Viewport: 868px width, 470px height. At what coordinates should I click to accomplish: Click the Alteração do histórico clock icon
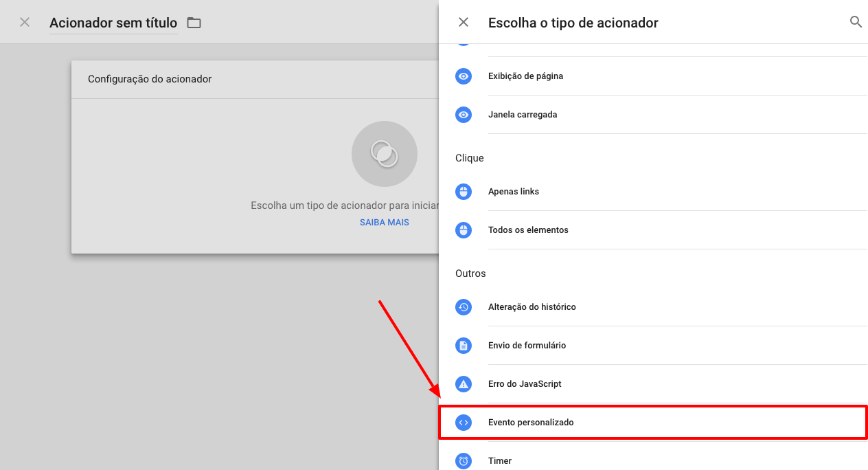pyautogui.click(x=464, y=307)
